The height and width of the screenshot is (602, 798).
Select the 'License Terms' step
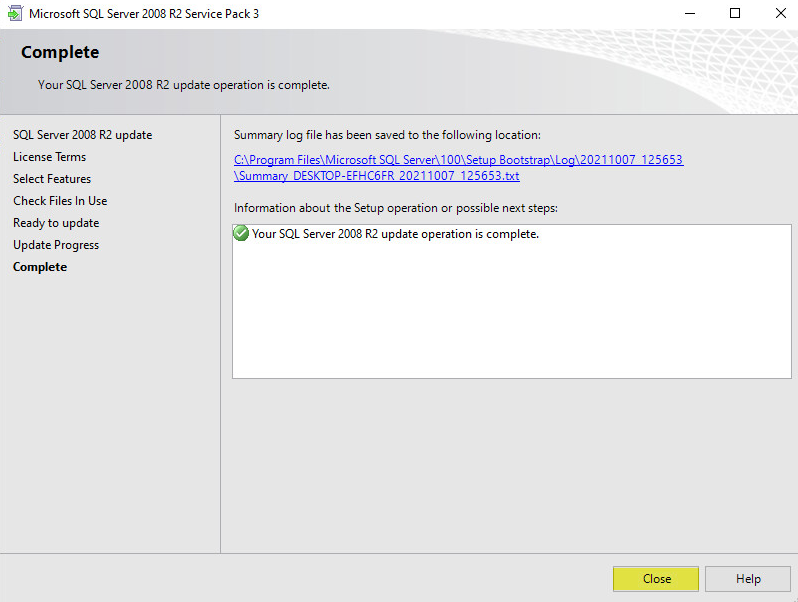point(49,157)
